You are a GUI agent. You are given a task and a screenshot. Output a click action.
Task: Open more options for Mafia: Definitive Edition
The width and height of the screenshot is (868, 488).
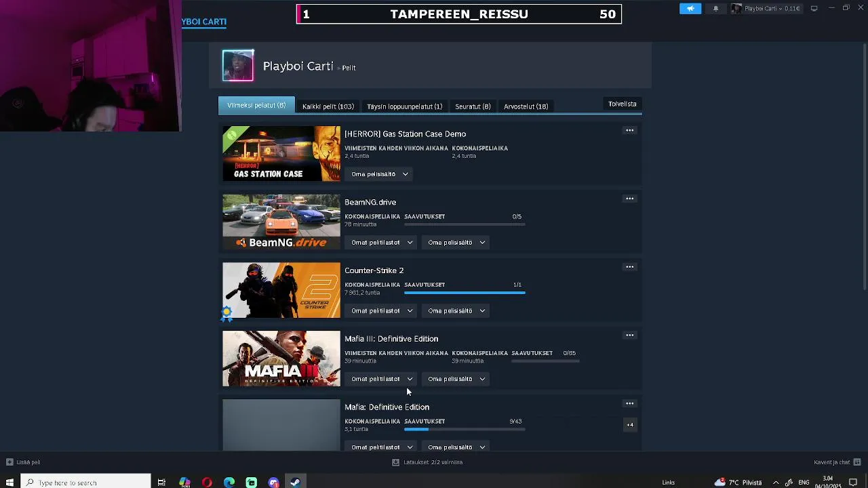click(x=630, y=403)
